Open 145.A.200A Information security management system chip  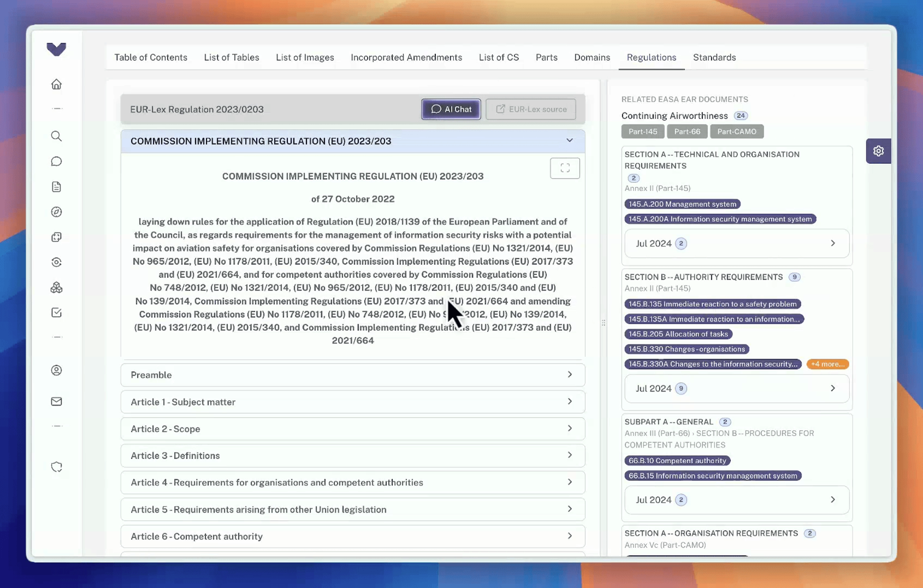pos(720,219)
